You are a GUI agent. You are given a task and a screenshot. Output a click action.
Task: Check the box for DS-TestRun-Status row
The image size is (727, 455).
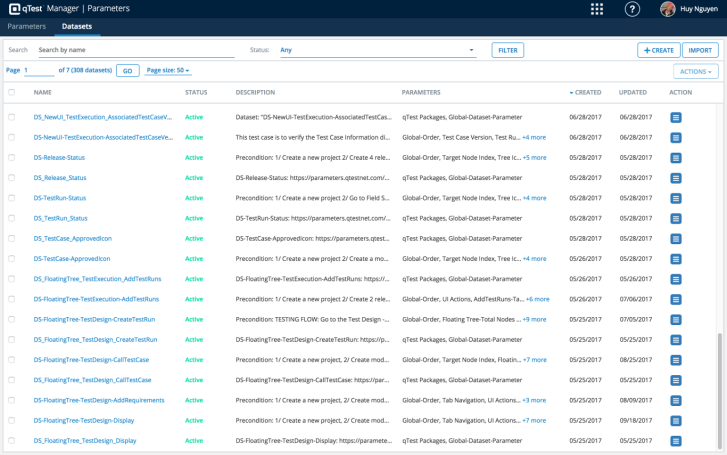[x=12, y=198]
